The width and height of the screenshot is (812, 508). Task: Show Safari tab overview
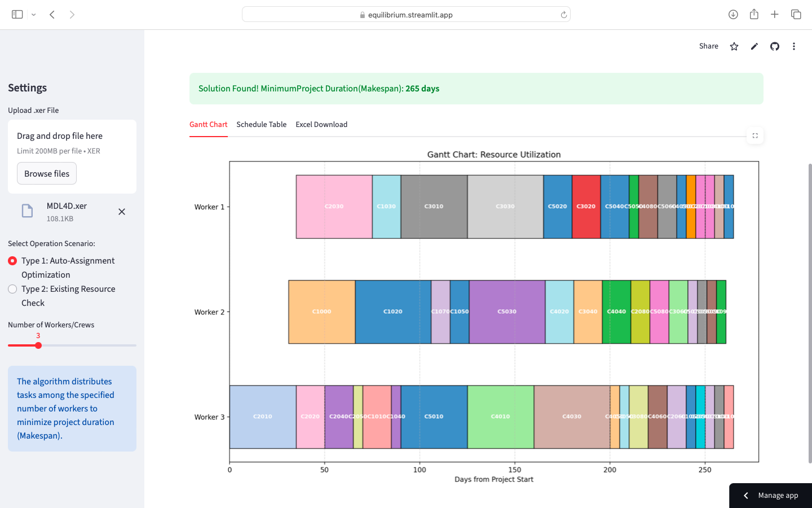click(796, 15)
